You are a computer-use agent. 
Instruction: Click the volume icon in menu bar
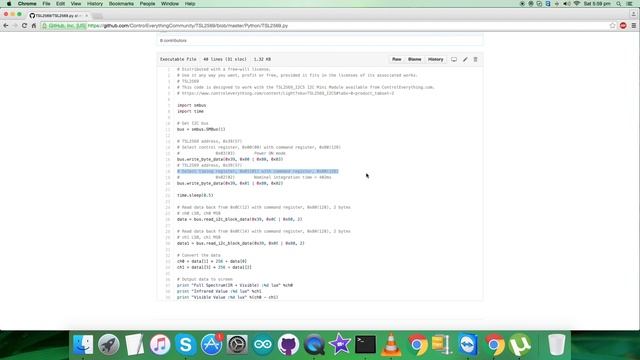[567, 4]
